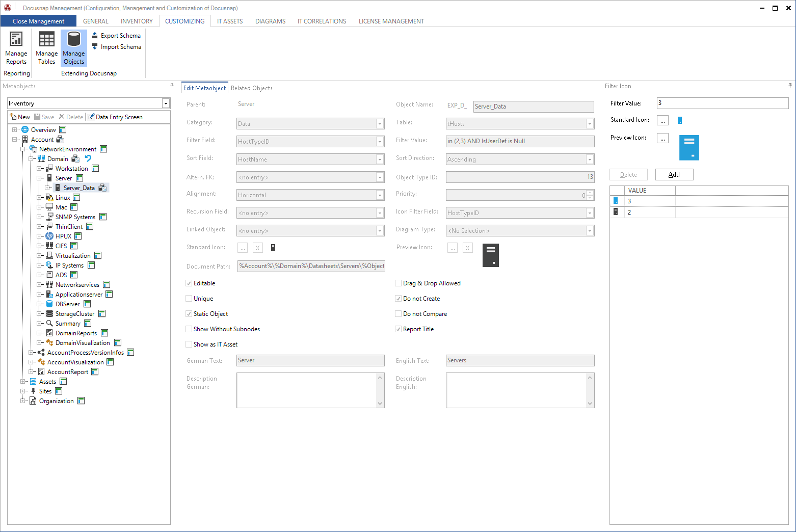Image resolution: width=796 pixels, height=532 pixels.
Task: Click DBServer database icon
Action: (x=49, y=304)
